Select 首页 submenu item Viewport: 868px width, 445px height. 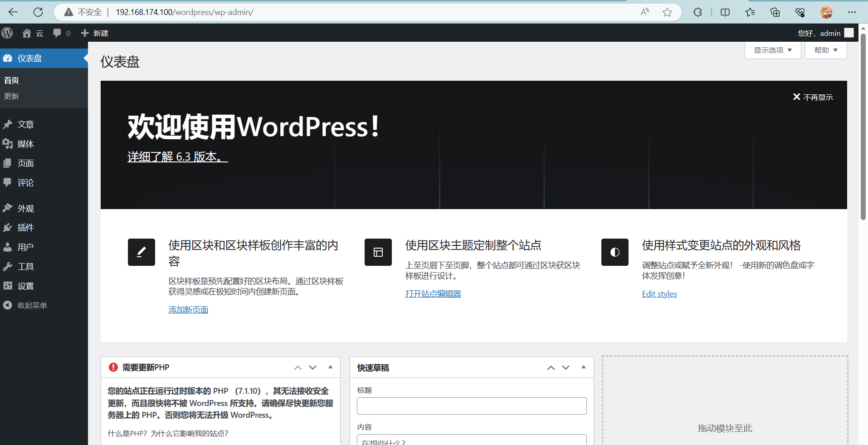click(x=12, y=81)
